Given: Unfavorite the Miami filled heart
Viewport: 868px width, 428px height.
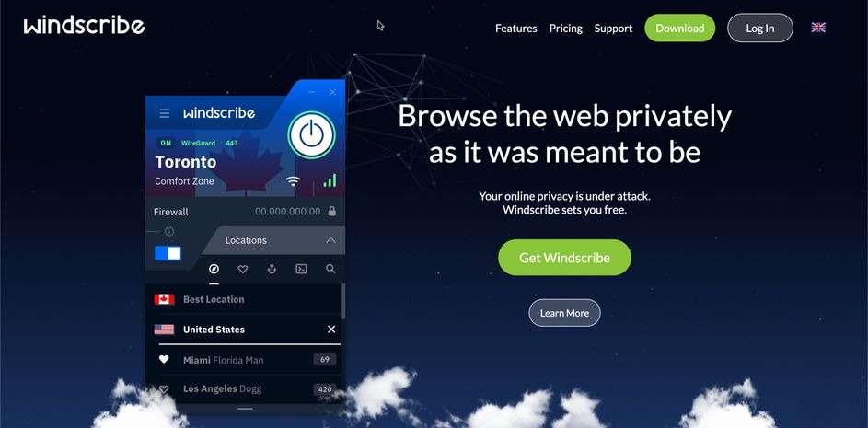Looking at the screenshot, I should tap(164, 359).
